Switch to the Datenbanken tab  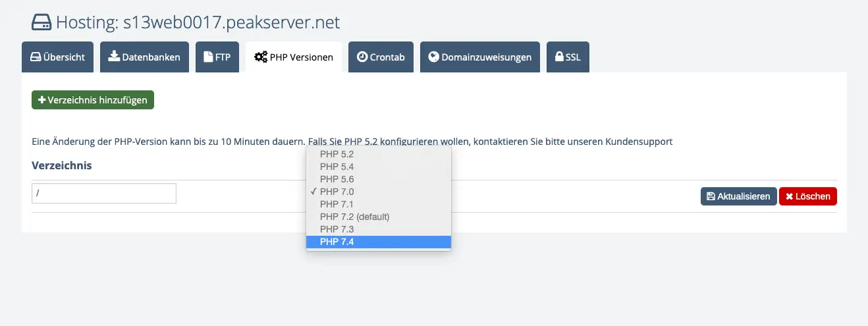tap(144, 57)
